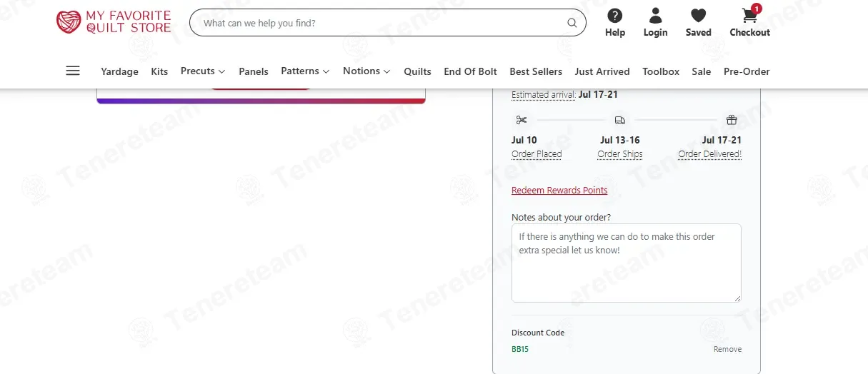Open Saved heart icon
This screenshot has width=868, height=374.
(698, 16)
